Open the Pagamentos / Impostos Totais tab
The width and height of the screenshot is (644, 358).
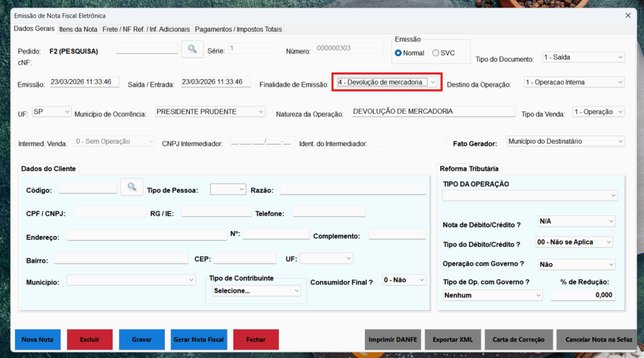click(238, 29)
